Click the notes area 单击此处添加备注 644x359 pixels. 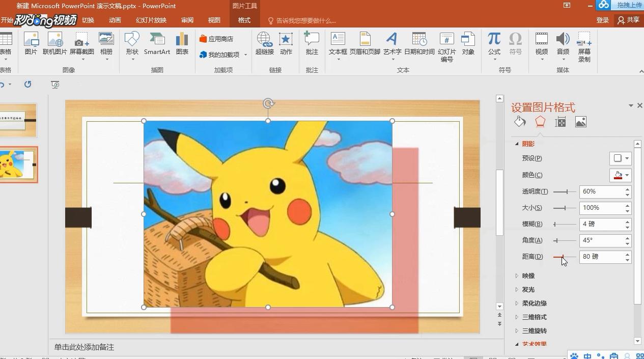point(84,347)
